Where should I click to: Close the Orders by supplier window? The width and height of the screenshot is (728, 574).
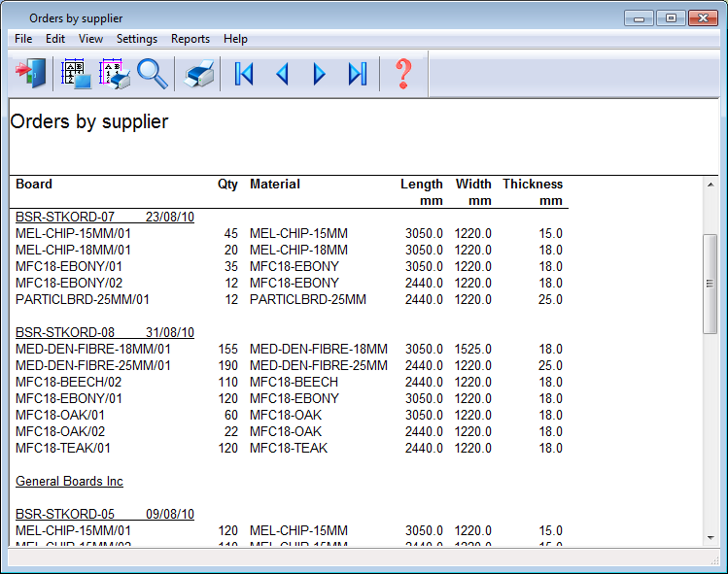(703, 18)
